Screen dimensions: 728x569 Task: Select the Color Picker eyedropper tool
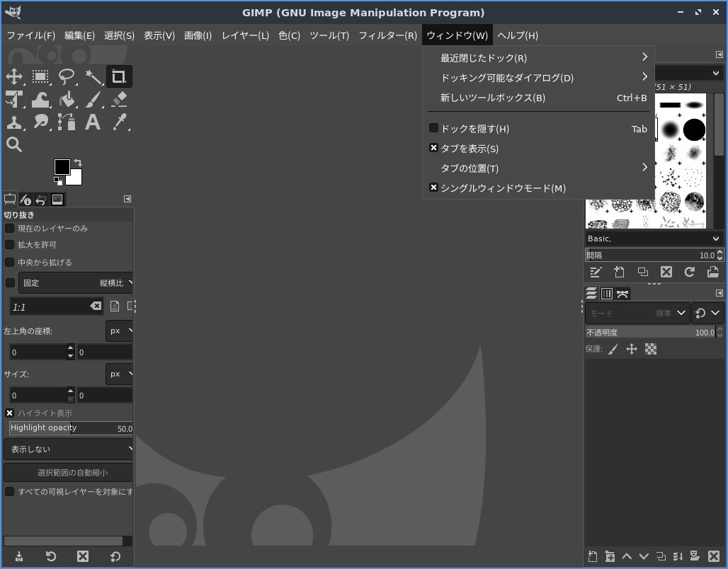pos(119,122)
